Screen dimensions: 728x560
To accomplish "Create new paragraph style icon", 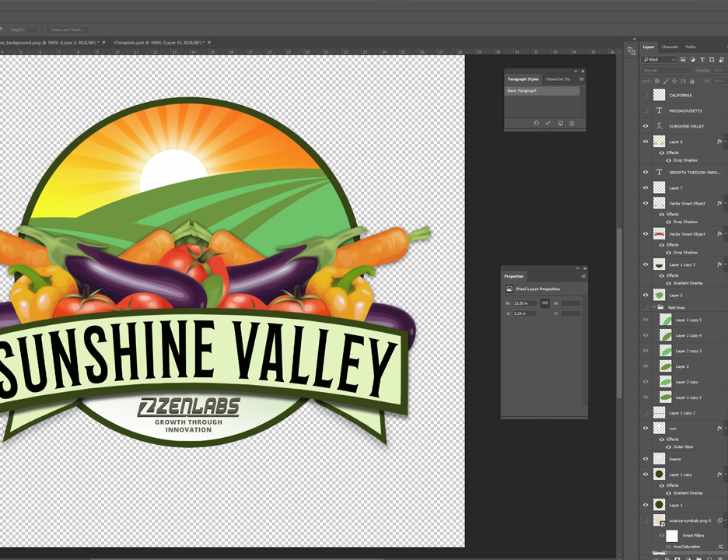I will coord(561,123).
